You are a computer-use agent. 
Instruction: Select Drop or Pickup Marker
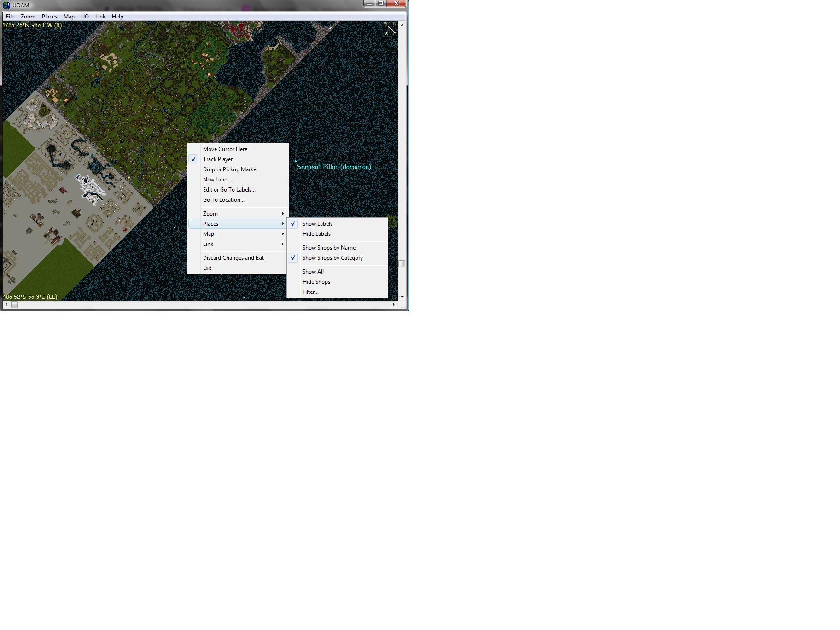(238, 169)
